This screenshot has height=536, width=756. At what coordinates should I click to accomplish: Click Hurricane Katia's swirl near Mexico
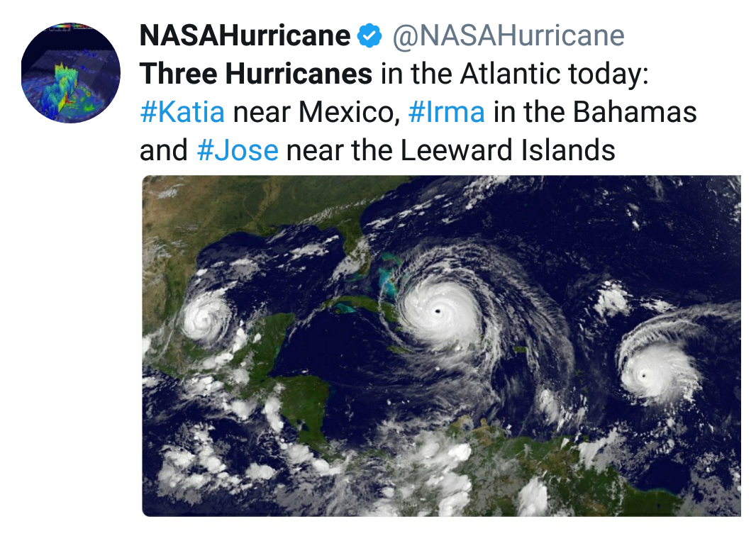pos(205,319)
